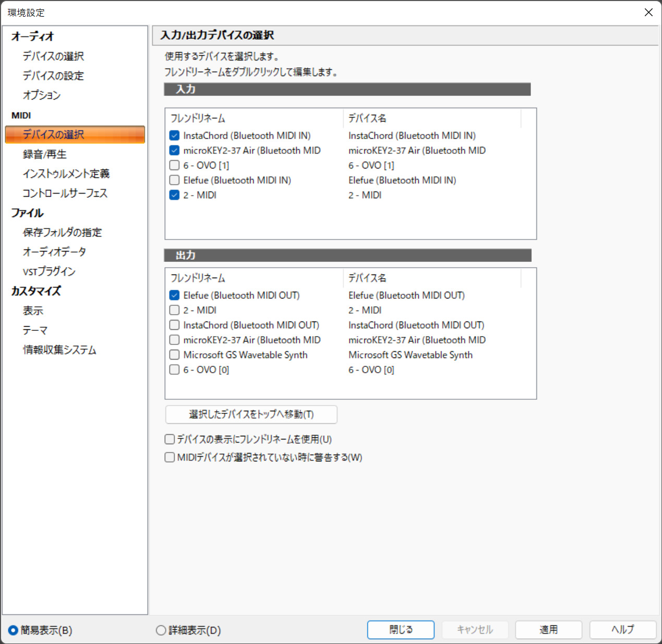
Task: Enable the 2 - MIDI output checkbox
Action: pyautogui.click(x=174, y=310)
